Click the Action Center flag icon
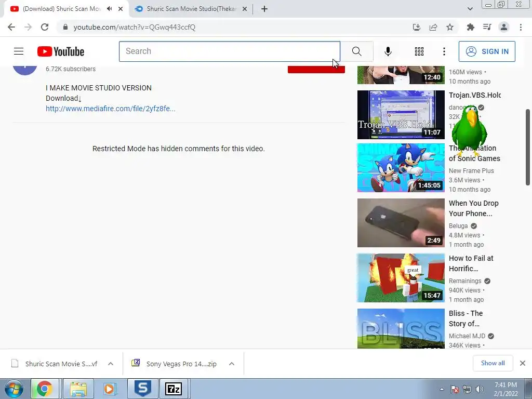The width and height of the screenshot is (532, 399). (454, 389)
